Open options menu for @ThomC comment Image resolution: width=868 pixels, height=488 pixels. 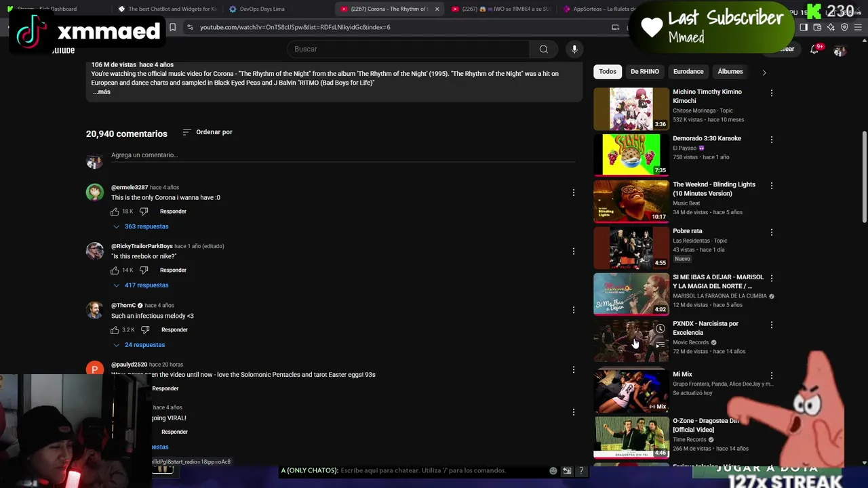click(x=574, y=310)
